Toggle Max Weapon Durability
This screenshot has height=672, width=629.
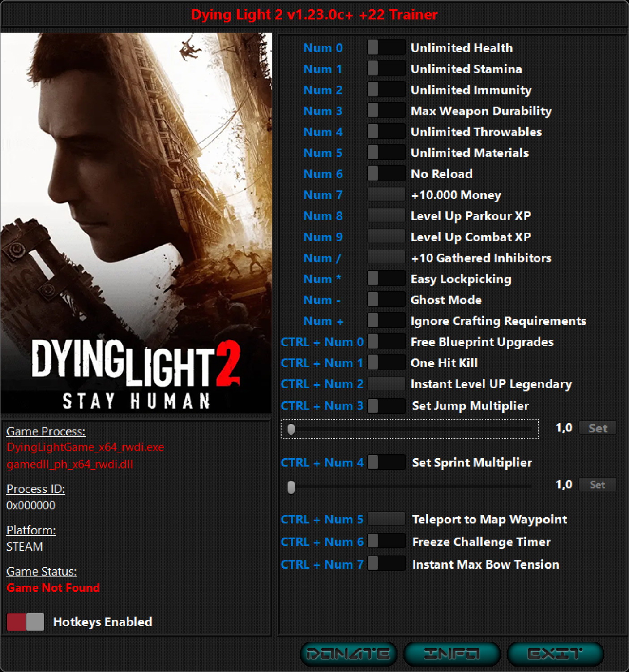(386, 111)
